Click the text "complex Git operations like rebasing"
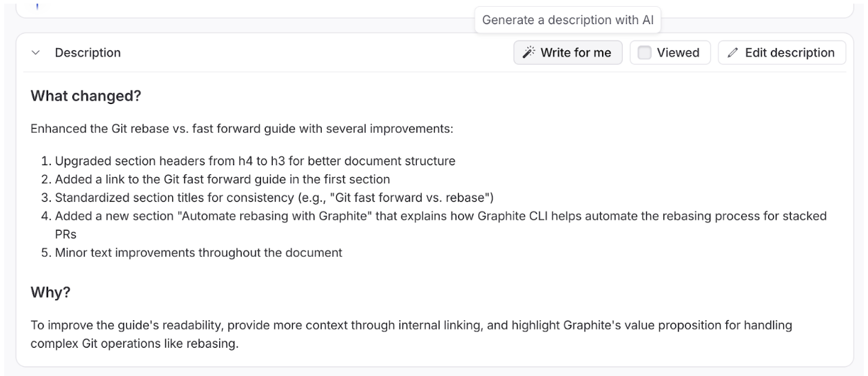 [134, 344]
